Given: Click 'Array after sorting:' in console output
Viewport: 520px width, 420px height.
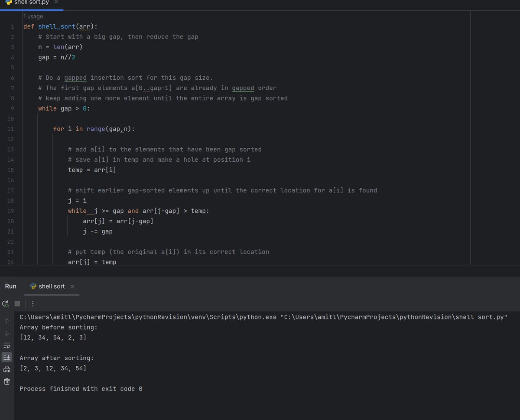Looking at the screenshot, I should pos(57,358).
